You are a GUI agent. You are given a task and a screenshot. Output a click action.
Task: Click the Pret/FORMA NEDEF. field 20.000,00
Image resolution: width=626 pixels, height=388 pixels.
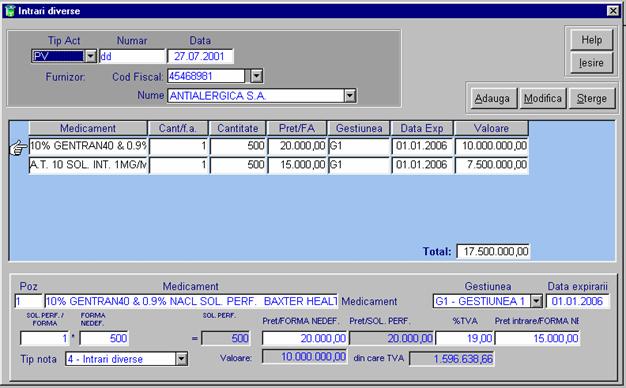pyautogui.click(x=304, y=338)
